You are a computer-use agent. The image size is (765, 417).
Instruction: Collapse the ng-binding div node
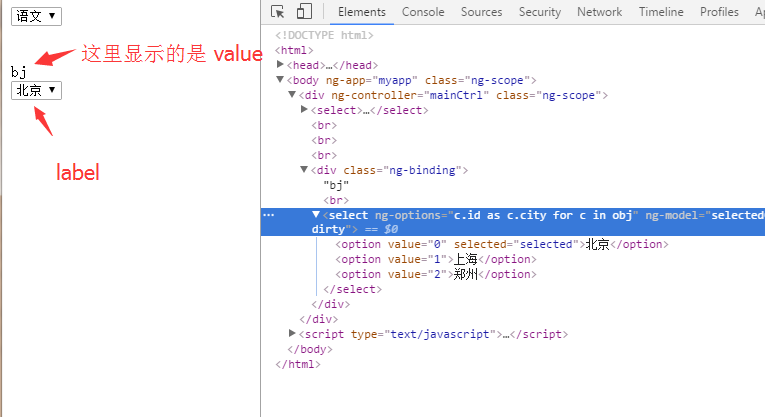click(x=305, y=170)
